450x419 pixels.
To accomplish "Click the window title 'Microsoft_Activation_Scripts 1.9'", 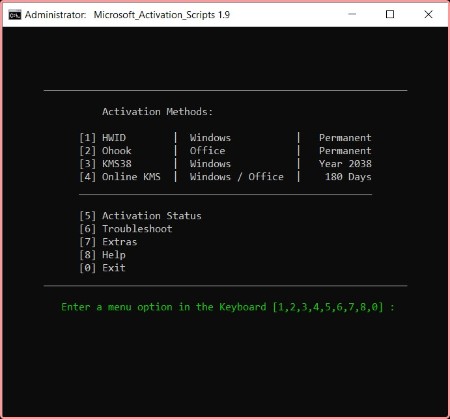I will click(162, 15).
